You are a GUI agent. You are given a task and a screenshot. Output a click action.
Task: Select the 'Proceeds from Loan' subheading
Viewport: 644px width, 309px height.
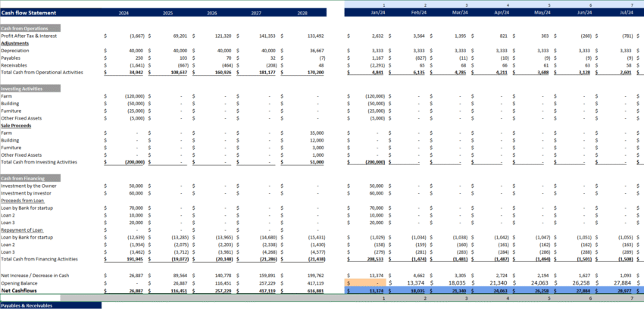tap(23, 201)
